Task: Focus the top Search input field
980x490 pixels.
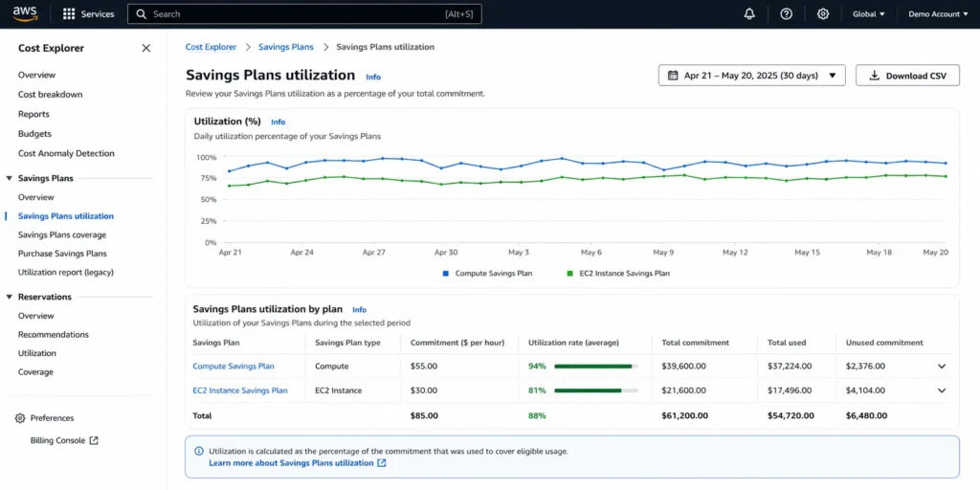Action: click(304, 13)
